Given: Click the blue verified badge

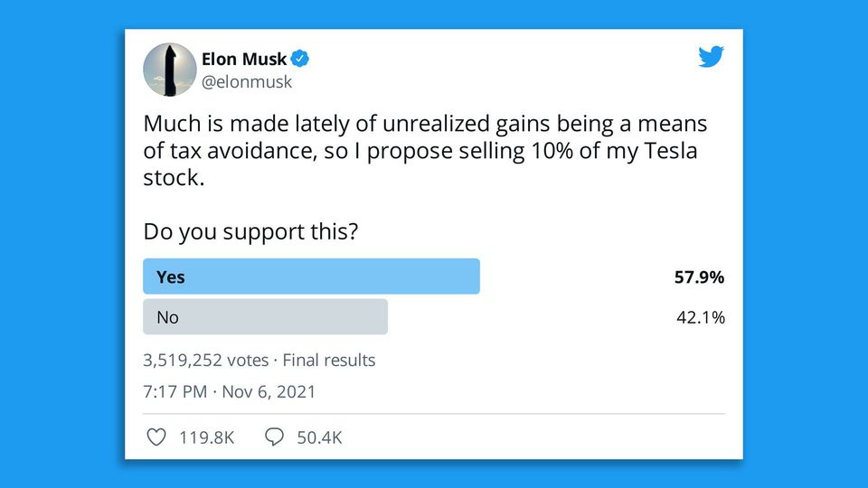Looking at the screenshot, I should pyautogui.click(x=300, y=60).
